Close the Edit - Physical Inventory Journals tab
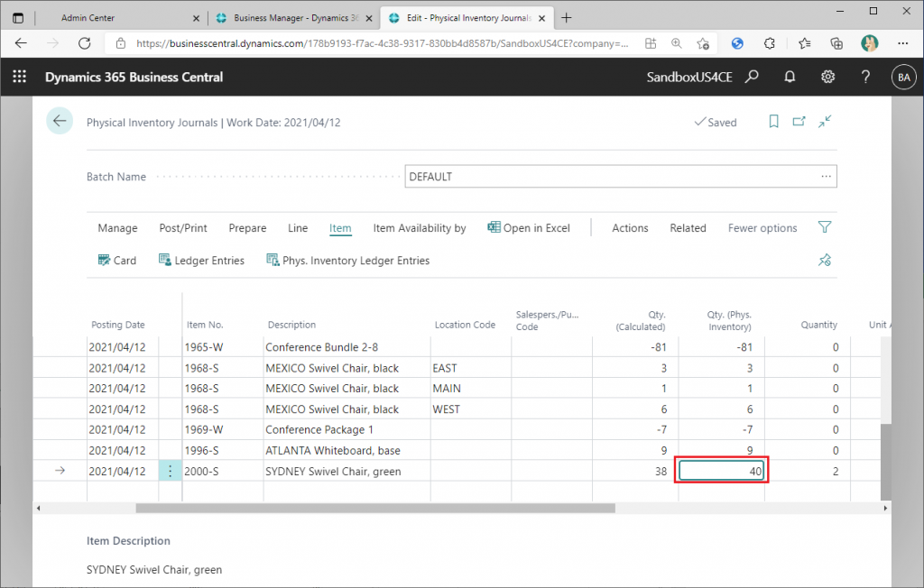 tap(542, 18)
